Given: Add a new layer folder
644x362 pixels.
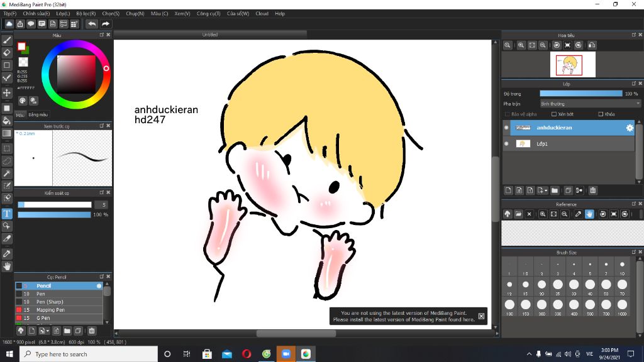Looking at the screenshot, I should click(x=555, y=190).
